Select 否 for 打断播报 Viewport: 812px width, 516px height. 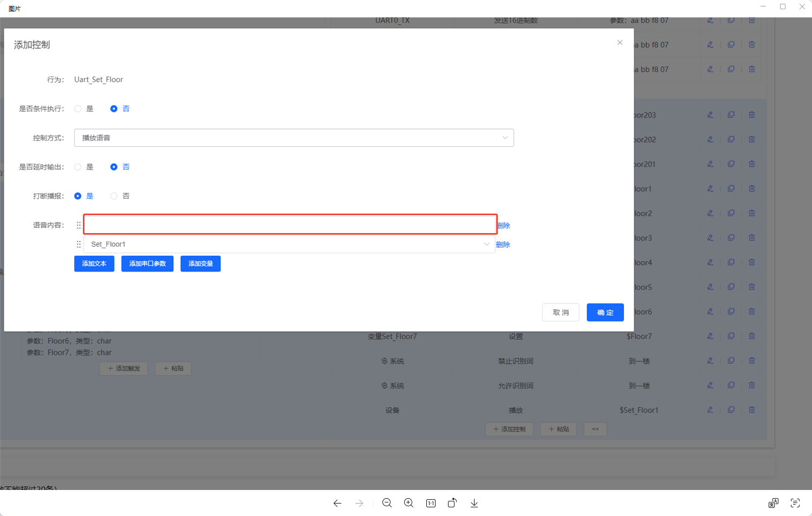coord(114,196)
